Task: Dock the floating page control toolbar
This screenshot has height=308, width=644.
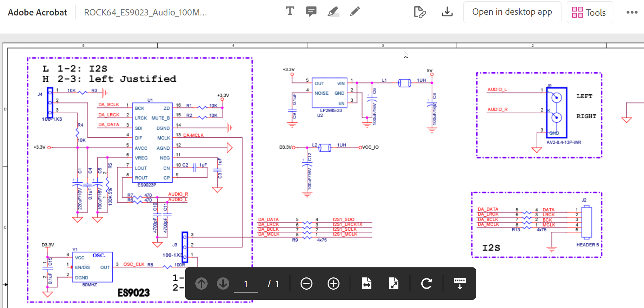Action: point(459,284)
